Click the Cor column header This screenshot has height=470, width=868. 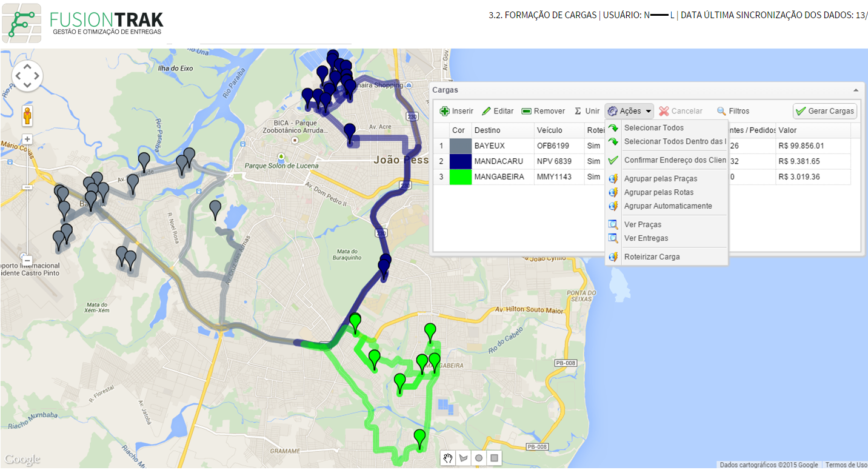click(460, 130)
